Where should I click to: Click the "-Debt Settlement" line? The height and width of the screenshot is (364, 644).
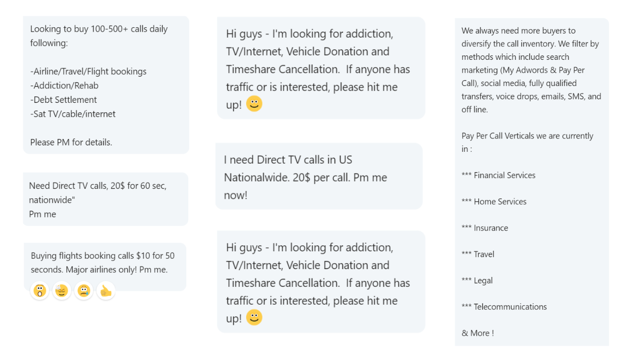(64, 99)
